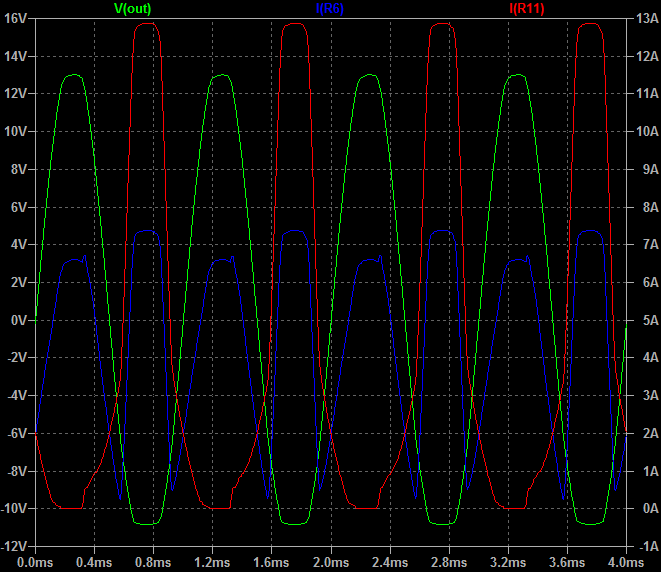Click the -4V left axis label
Screen dimensions: 661x572
click(17, 395)
